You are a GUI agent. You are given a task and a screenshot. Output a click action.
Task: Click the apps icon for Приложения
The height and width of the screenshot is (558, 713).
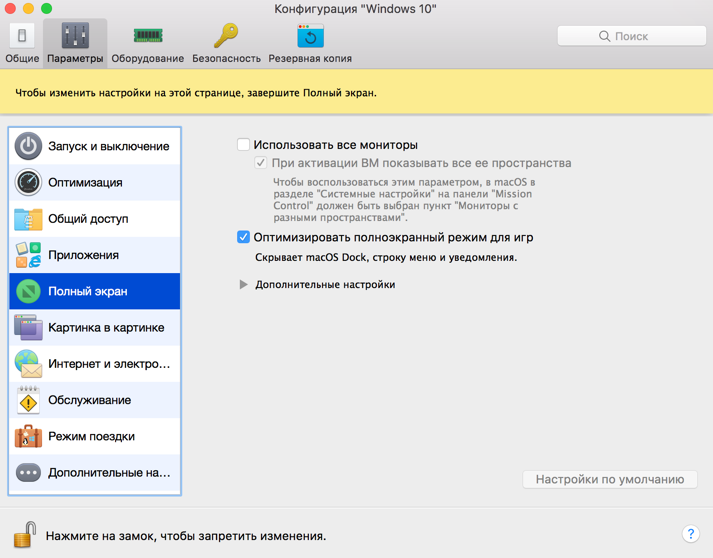(28, 255)
